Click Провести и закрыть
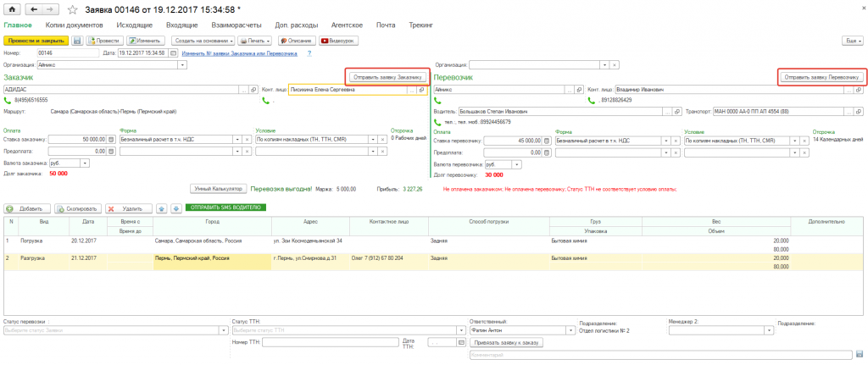The height and width of the screenshot is (365, 868). point(36,41)
